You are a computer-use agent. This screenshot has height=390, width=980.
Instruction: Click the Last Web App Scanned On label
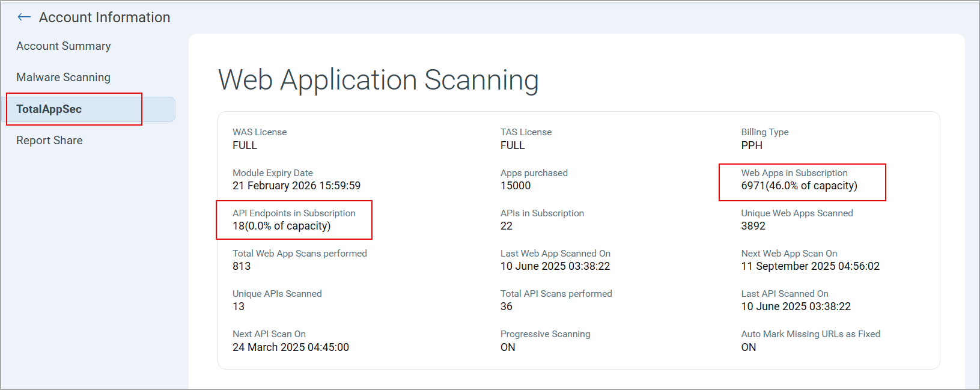click(x=555, y=254)
